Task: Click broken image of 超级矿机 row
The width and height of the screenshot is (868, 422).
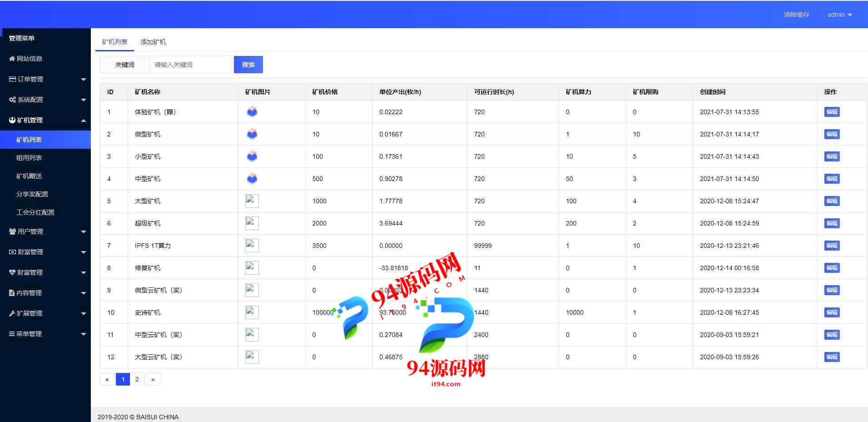Action: pyautogui.click(x=252, y=223)
